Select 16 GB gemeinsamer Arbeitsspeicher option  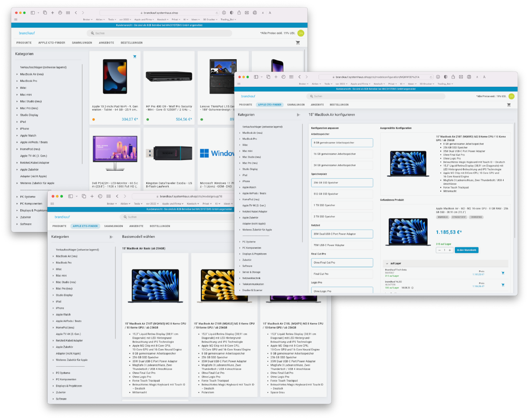pyautogui.click(x=342, y=154)
